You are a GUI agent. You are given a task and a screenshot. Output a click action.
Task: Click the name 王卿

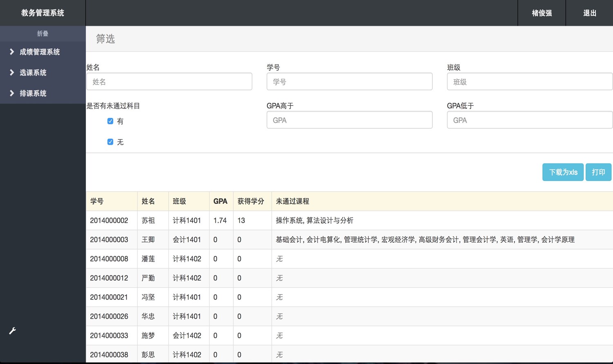148,239
